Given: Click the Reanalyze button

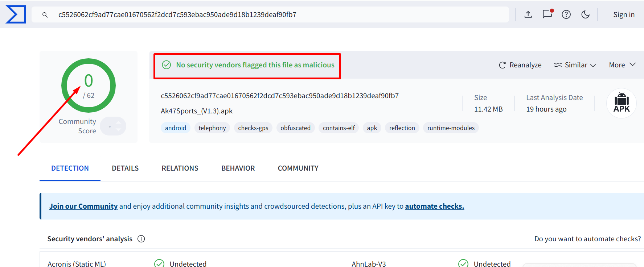Looking at the screenshot, I should (520, 65).
